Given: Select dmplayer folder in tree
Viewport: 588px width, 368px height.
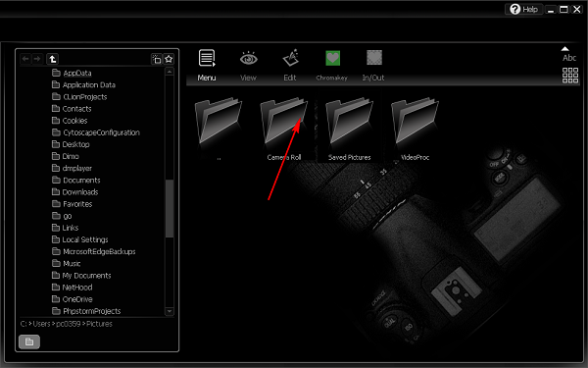Looking at the screenshot, I should (72, 168).
